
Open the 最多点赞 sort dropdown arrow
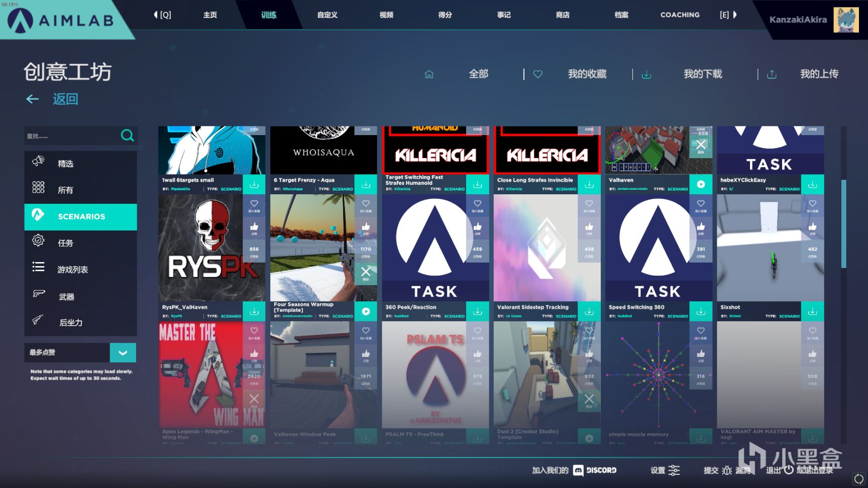click(123, 352)
